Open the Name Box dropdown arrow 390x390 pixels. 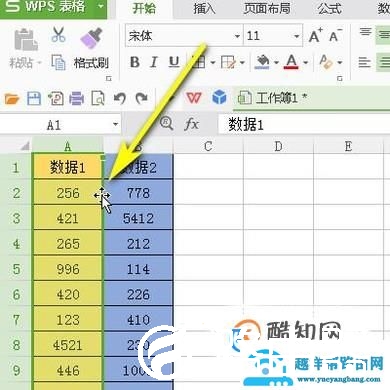tap(115, 124)
